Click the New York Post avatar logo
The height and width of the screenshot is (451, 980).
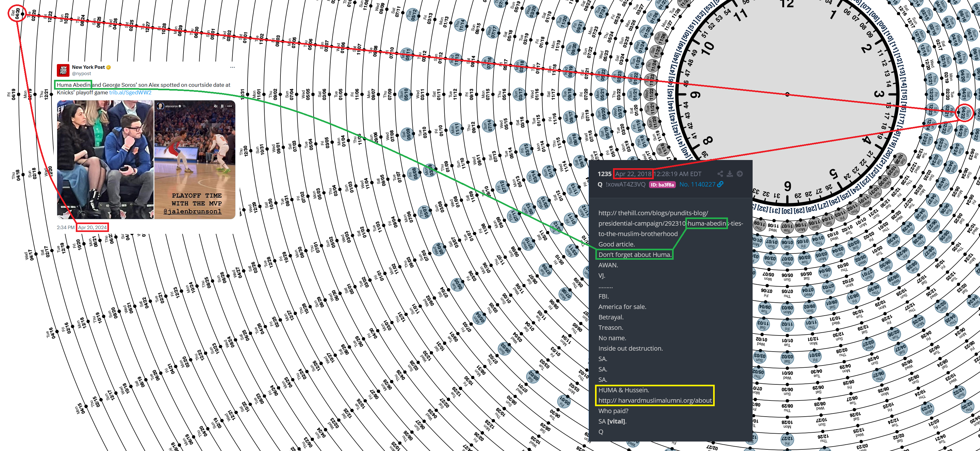pos(63,70)
